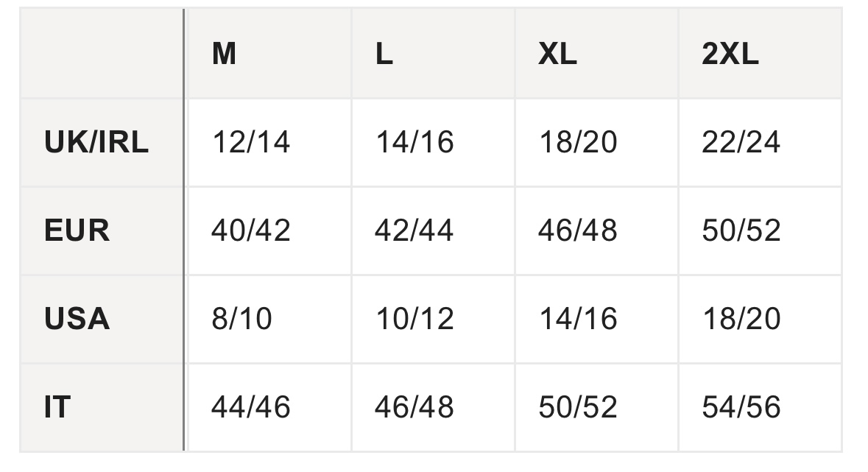Screen dimensions: 868x472
Task: Click UK/IRL size 12/14 cell
Action: click(x=269, y=142)
